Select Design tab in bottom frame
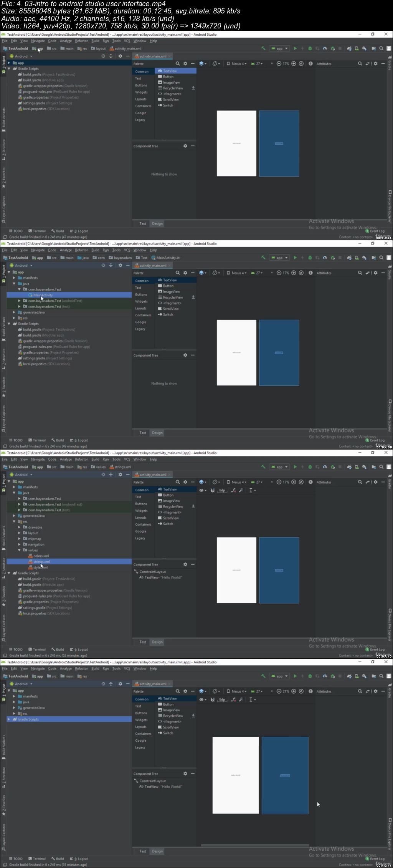The image size is (393, 868). point(157,851)
